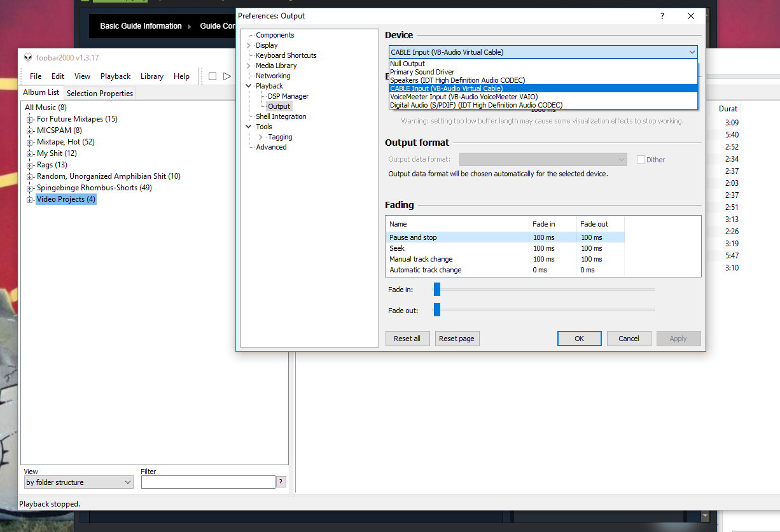Click the Reset page button
The image size is (780, 532).
(457, 339)
